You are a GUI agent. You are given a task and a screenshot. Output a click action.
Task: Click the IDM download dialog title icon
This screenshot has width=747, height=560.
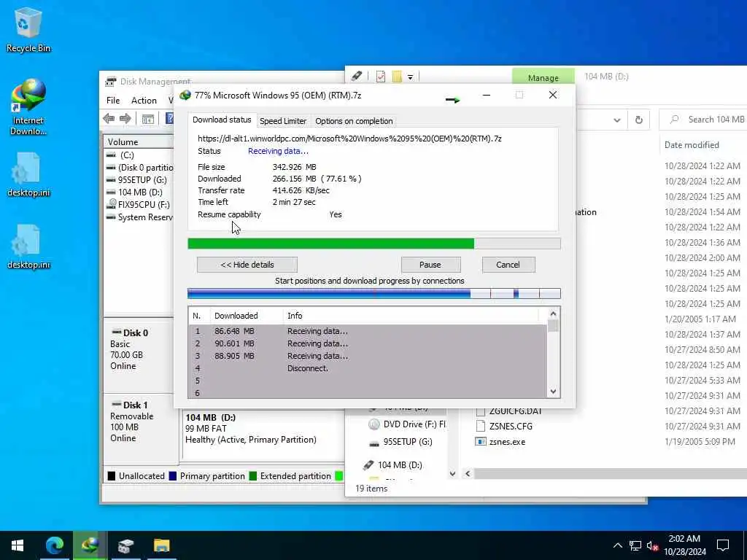point(185,96)
